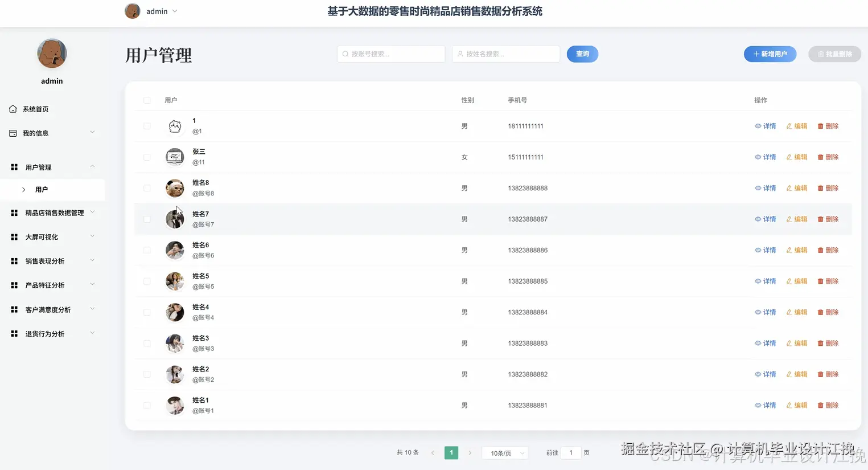This screenshot has width=868, height=470.
Task: Click the 新增用户 button
Action: click(770, 54)
